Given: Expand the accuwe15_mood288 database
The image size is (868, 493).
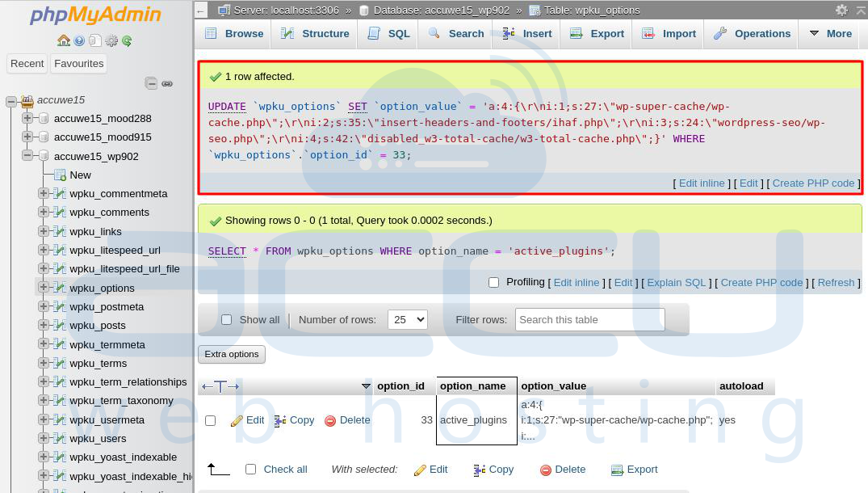Looking at the screenshot, I should [x=27, y=118].
